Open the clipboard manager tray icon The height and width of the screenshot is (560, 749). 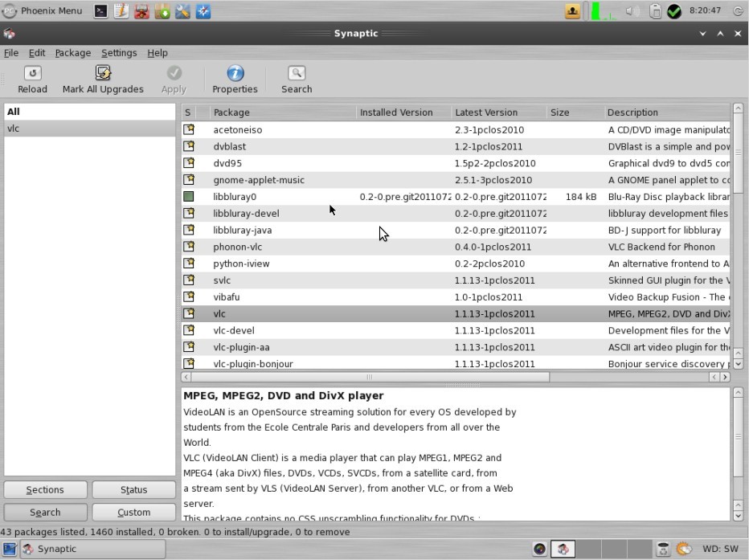(x=656, y=11)
